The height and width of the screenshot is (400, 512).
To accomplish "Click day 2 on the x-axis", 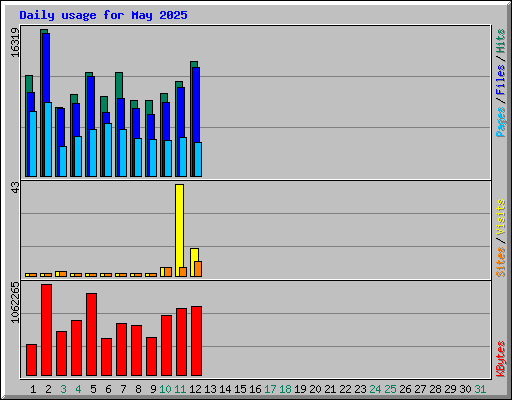I will (48, 389).
